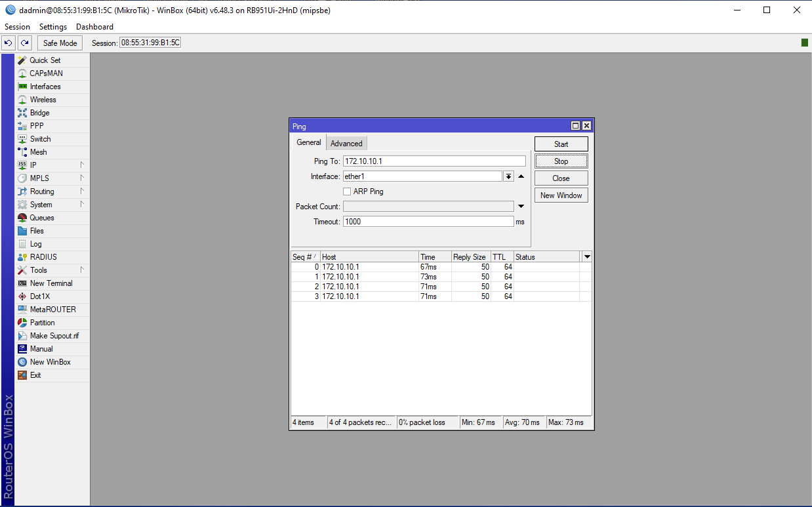Screen dimensions: 812x507
Task: Expand the System submenu
Action: (x=82, y=205)
